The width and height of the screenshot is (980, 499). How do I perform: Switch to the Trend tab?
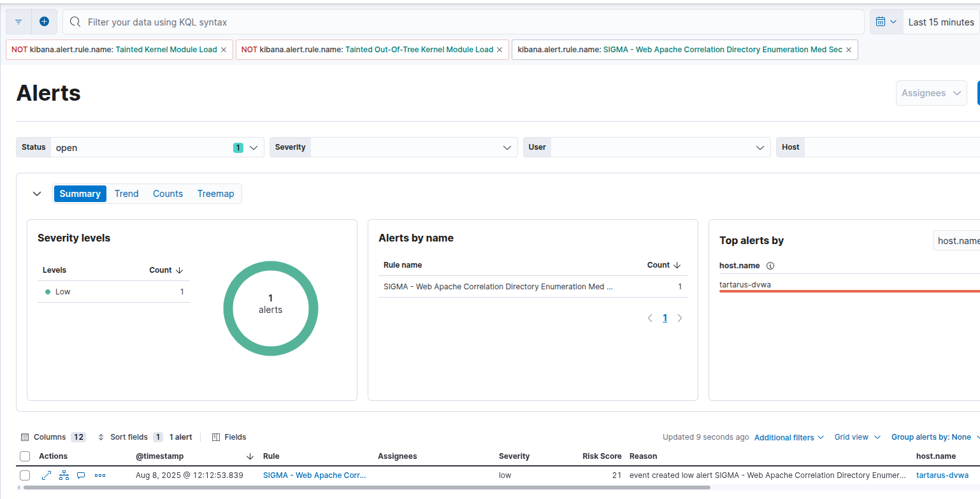click(126, 194)
